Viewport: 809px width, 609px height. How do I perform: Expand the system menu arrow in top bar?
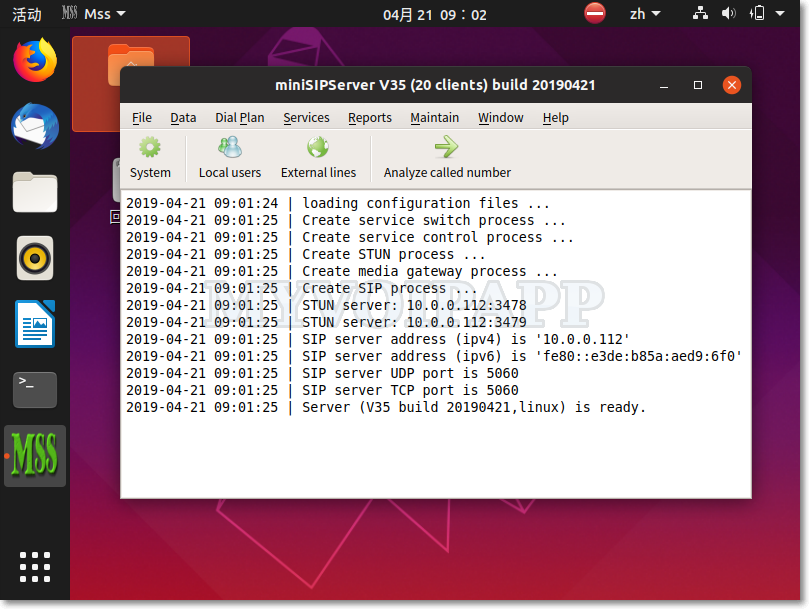click(x=780, y=13)
